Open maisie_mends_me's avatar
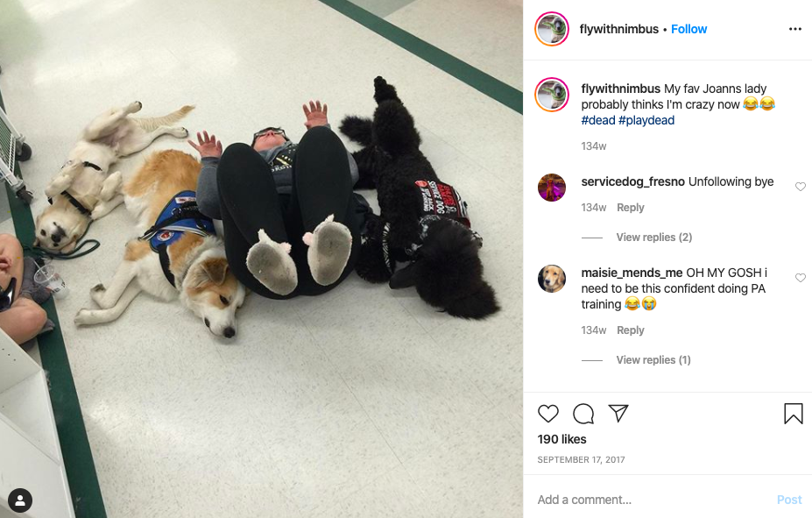The height and width of the screenshot is (518, 812). coord(552,278)
